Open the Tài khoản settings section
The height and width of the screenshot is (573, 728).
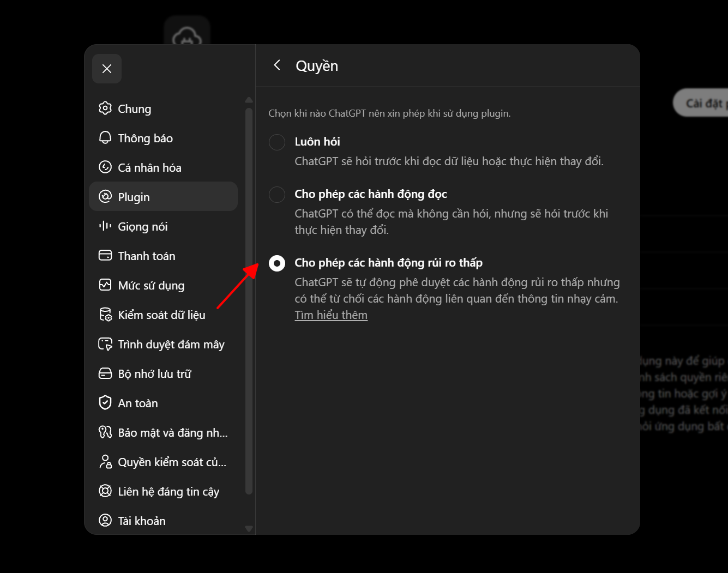163,521
